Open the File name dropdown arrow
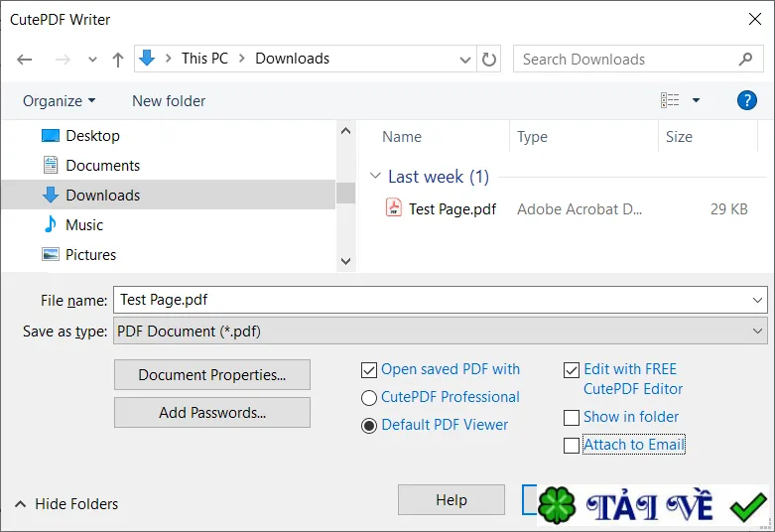The width and height of the screenshot is (775, 532). pos(757,300)
